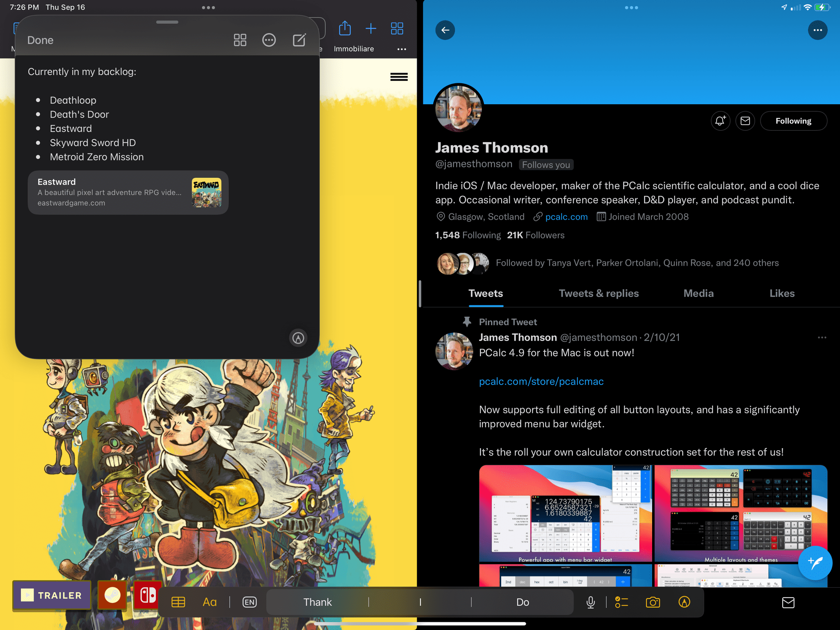Screen dimensions: 840x630
Task: Show Safari tab overview grid
Action: 397,28
